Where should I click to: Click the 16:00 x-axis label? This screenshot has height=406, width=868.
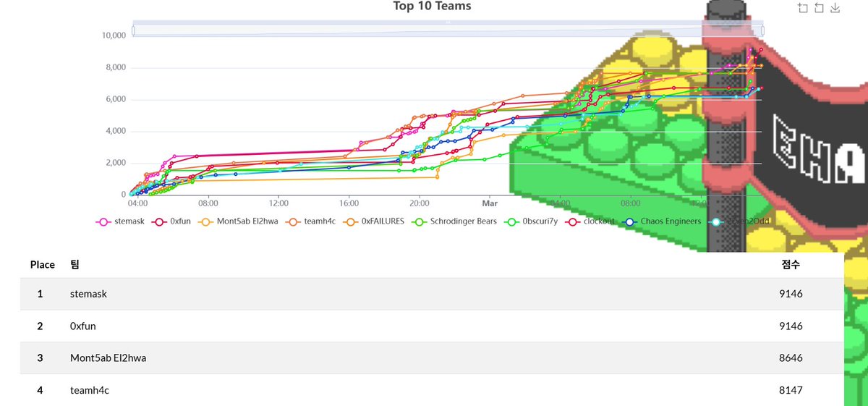coord(349,204)
